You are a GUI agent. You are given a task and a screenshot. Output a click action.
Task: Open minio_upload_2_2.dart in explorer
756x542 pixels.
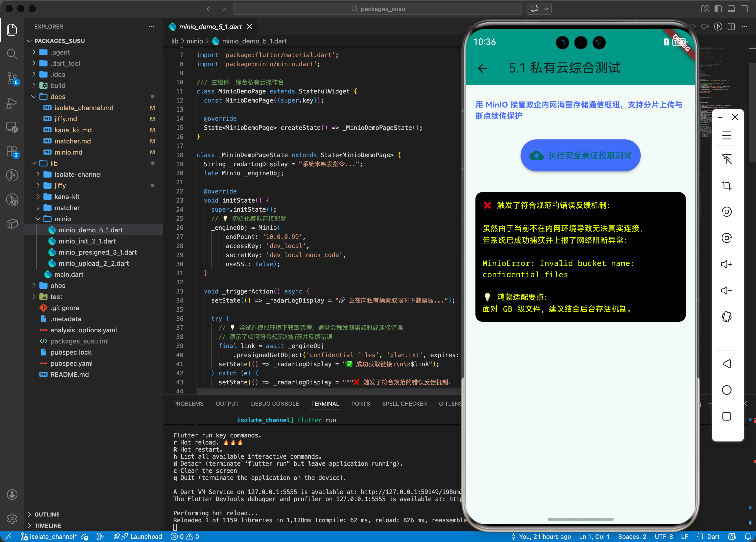point(93,263)
